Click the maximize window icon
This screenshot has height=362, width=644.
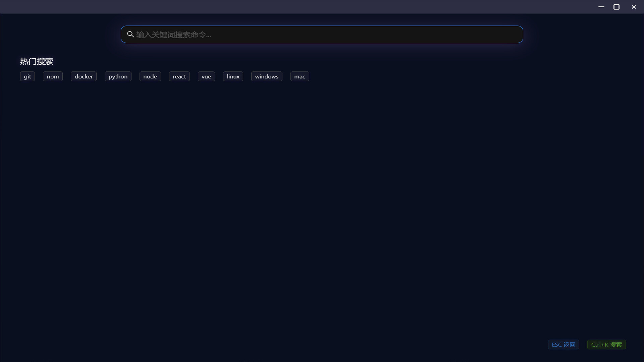616,7
